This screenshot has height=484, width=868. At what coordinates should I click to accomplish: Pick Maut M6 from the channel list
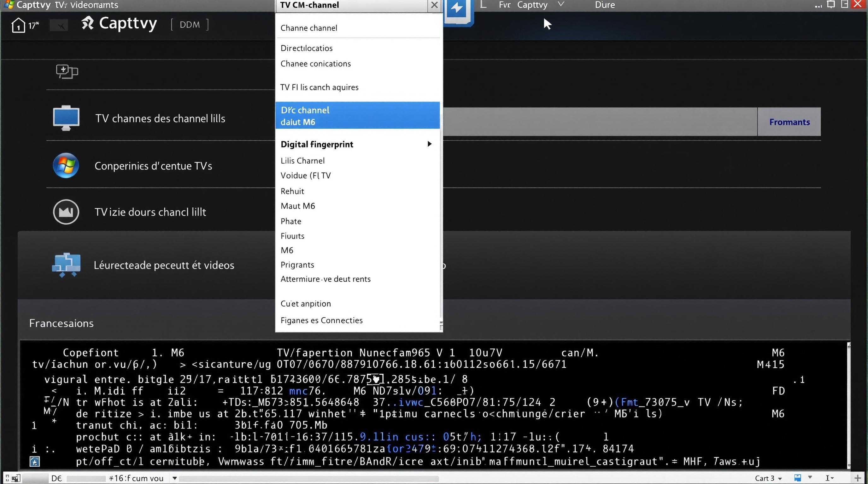click(297, 206)
